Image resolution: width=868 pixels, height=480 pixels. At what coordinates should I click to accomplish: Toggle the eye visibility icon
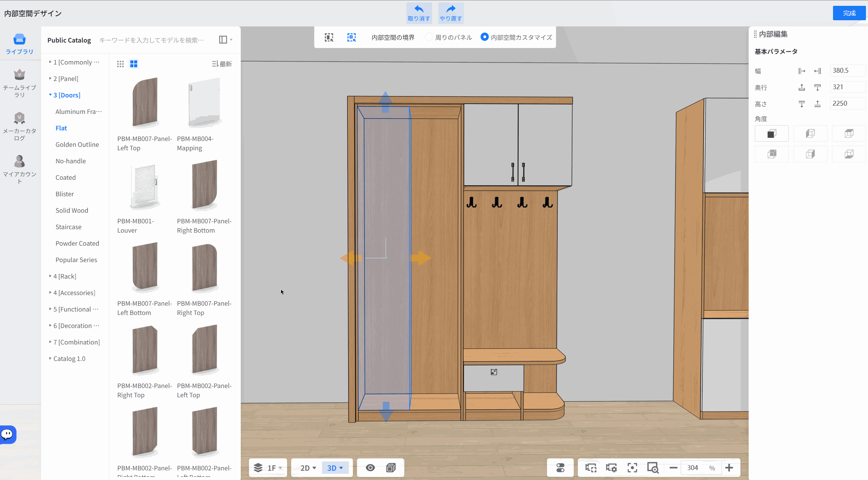[x=370, y=468]
